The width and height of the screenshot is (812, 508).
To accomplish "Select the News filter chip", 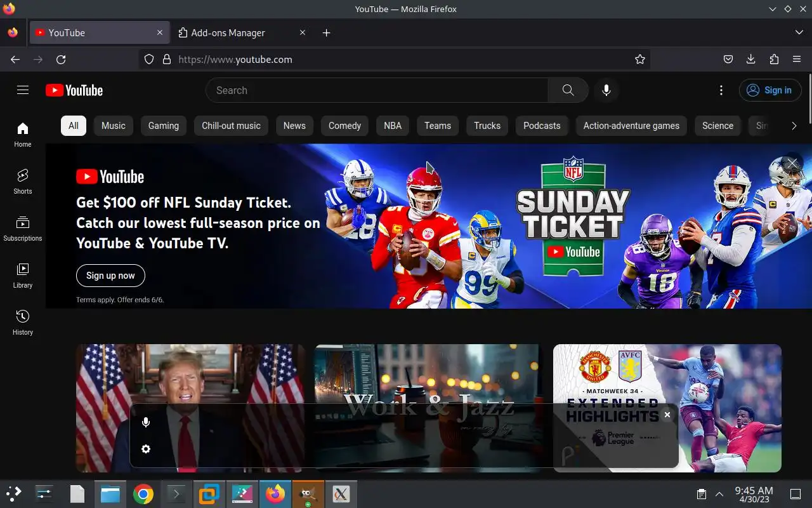I will click(x=294, y=126).
